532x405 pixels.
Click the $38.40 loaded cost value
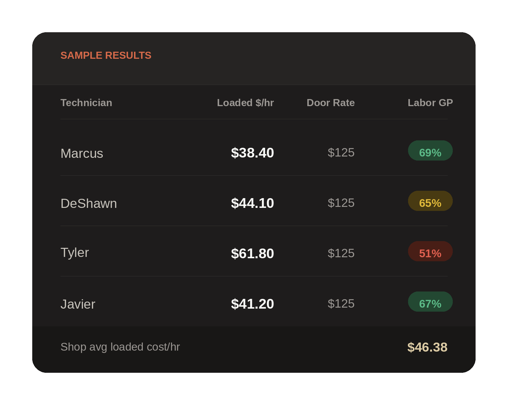coord(253,153)
